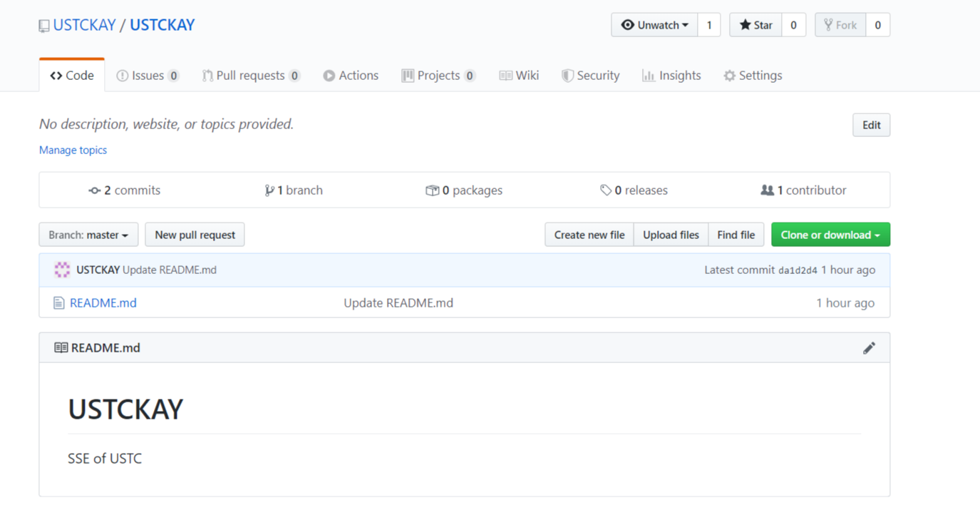This screenshot has height=515, width=980.
Task: Open the README.md file link
Action: [x=103, y=303]
